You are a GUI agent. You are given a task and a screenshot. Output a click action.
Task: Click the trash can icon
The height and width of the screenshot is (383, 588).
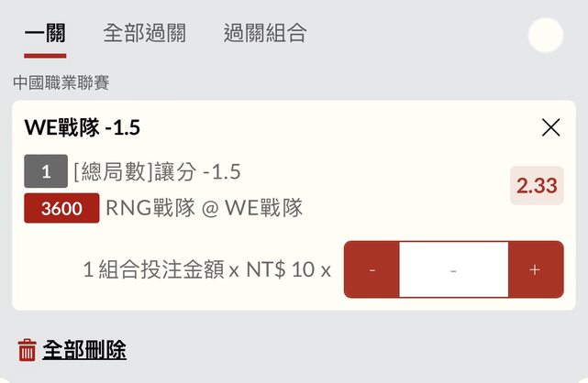coord(28,349)
